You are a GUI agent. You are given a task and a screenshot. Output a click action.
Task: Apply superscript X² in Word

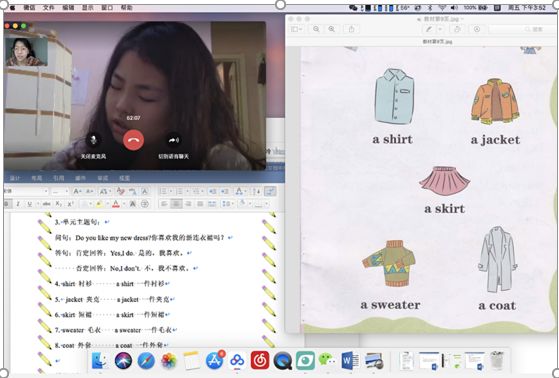tap(71, 204)
